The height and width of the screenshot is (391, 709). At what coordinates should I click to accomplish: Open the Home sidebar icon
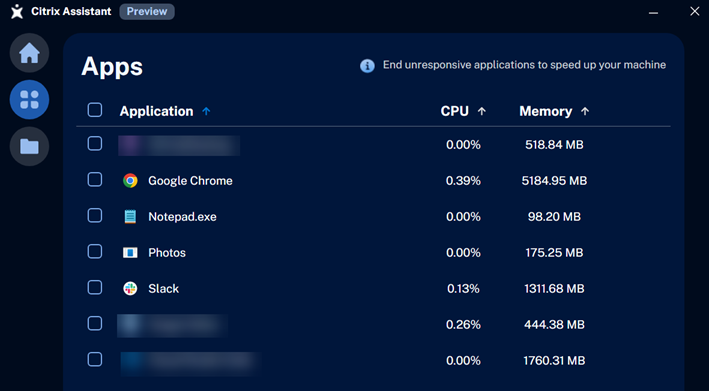(29, 53)
